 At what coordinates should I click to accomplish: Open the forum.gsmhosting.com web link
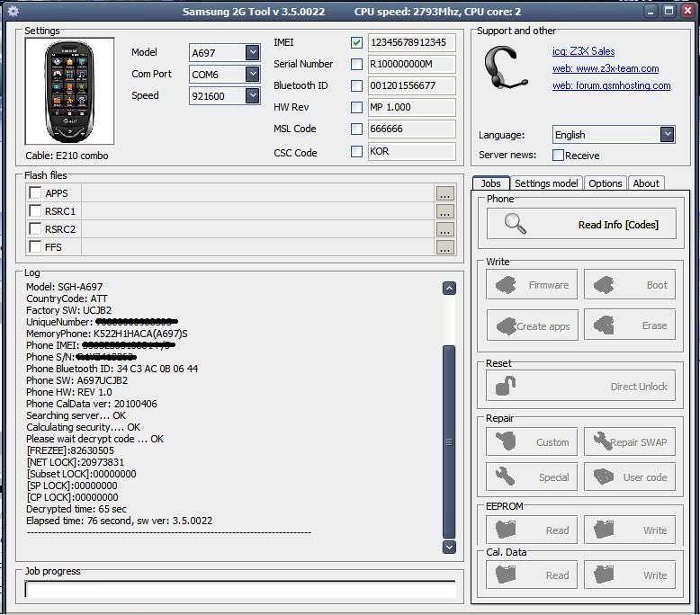611,85
